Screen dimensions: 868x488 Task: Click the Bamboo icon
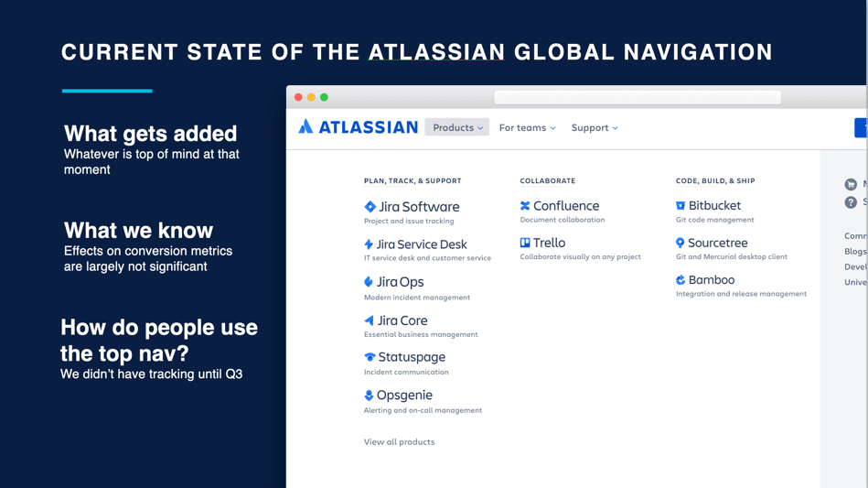pyautogui.click(x=680, y=280)
